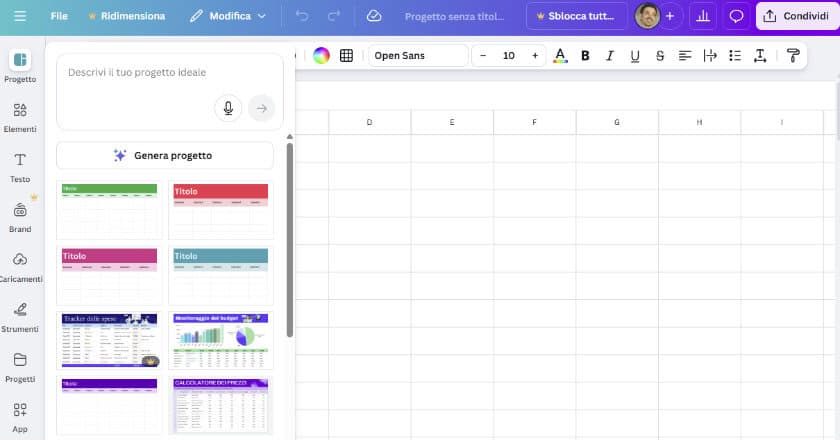Click the text alignment icon
The image size is (840, 440).
685,55
